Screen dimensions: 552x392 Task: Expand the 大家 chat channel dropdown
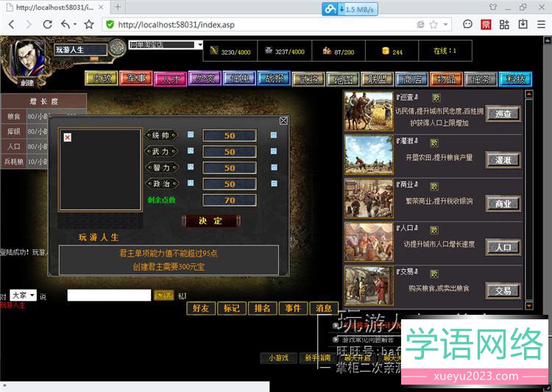(22, 295)
